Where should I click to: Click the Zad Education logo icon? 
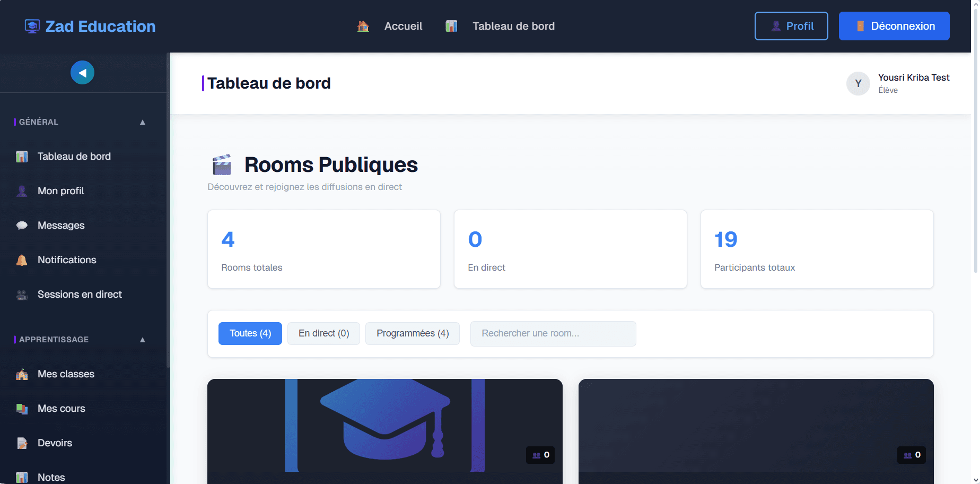tap(32, 26)
